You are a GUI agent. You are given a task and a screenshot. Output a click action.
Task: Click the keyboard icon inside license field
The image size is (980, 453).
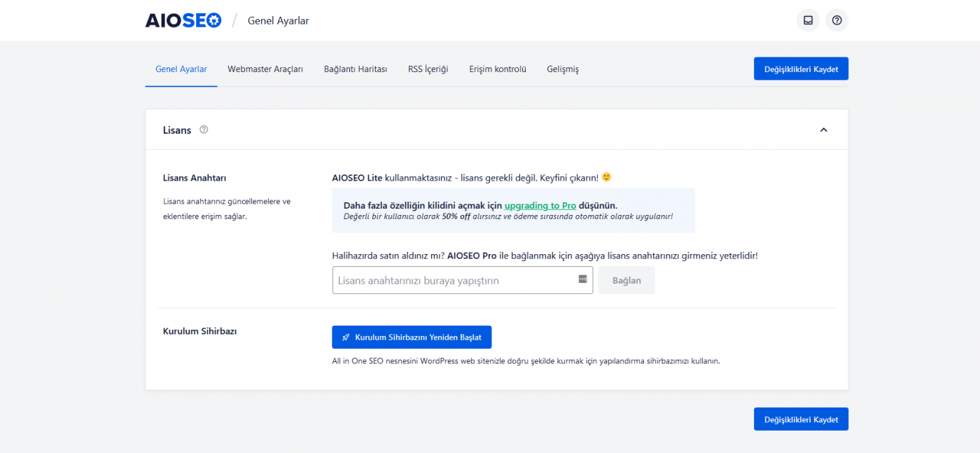(x=582, y=279)
